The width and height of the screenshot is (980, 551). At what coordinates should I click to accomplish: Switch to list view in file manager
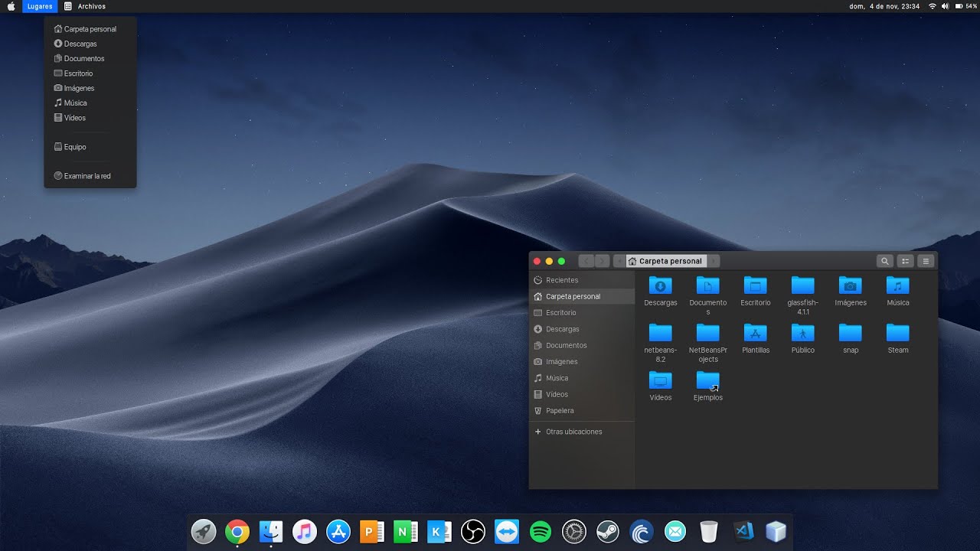(x=905, y=261)
